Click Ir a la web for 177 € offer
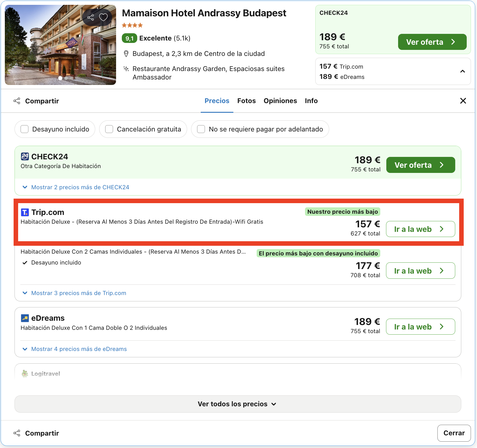The width and height of the screenshot is (477, 448). pos(420,271)
